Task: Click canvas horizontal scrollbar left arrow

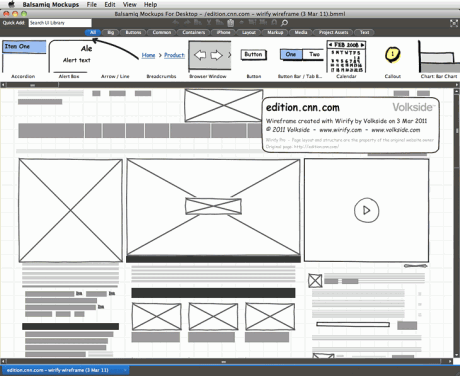Action: pyautogui.click(x=3, y=361)
